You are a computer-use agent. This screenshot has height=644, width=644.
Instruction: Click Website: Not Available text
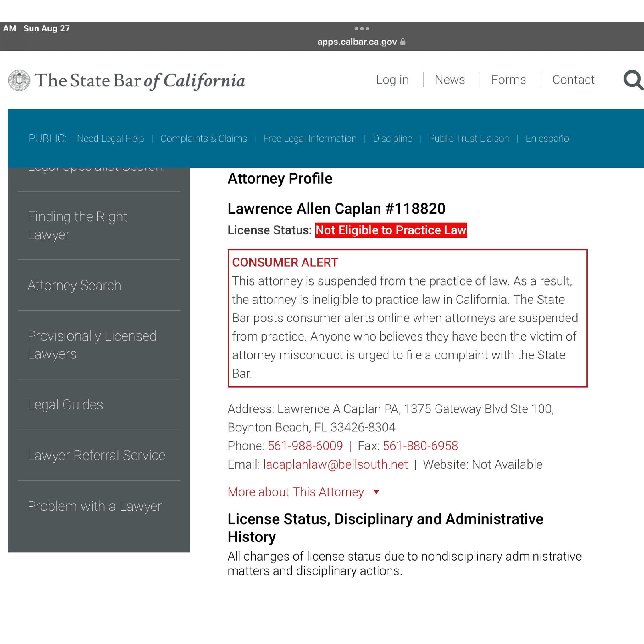pyautogui.click(x=482, y=464)
